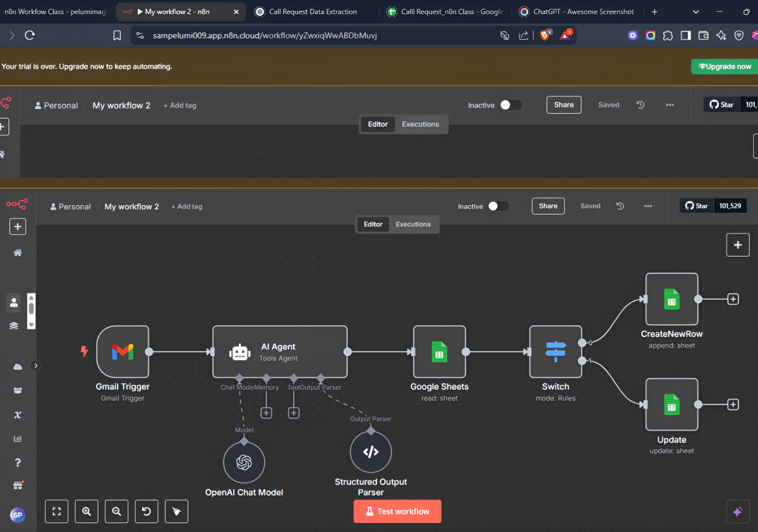Click the Upgrade now button
The image size is (758, 532).
(725, 66)
